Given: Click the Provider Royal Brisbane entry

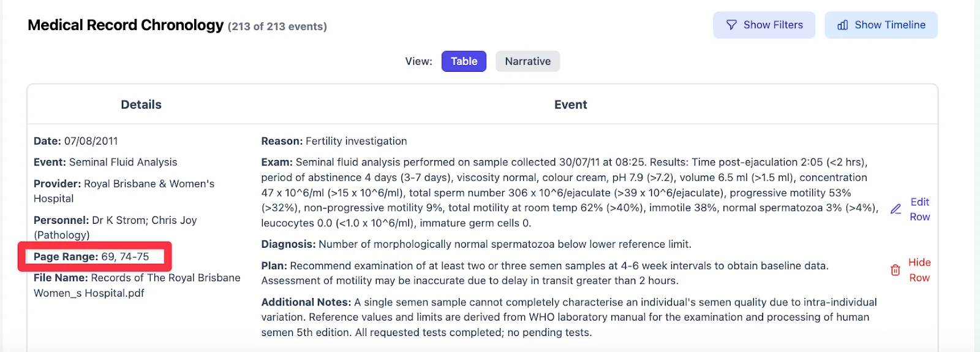Looking at the screenshot, I should point(124,191).
